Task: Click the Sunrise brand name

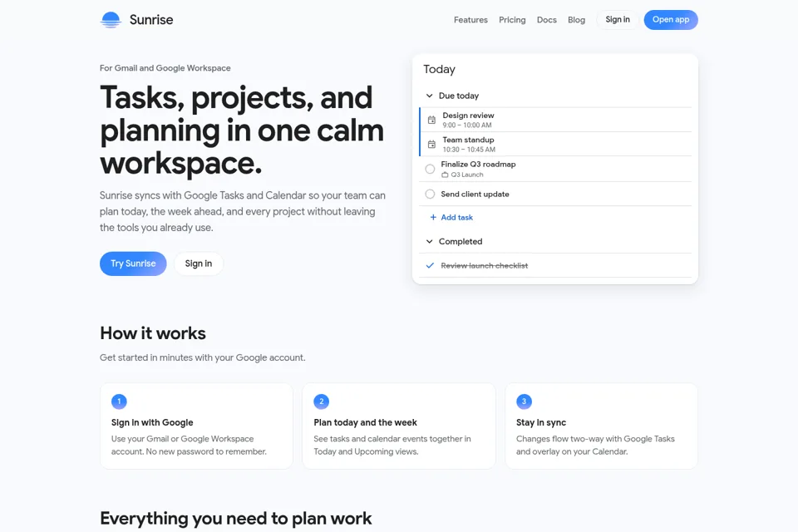Action: 151,20
